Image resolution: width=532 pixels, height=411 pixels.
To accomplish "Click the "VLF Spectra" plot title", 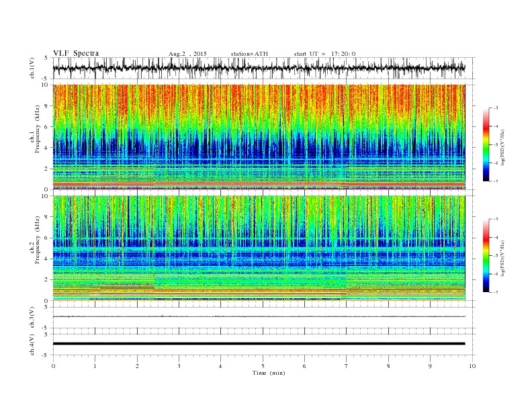I will click(76, 53).
